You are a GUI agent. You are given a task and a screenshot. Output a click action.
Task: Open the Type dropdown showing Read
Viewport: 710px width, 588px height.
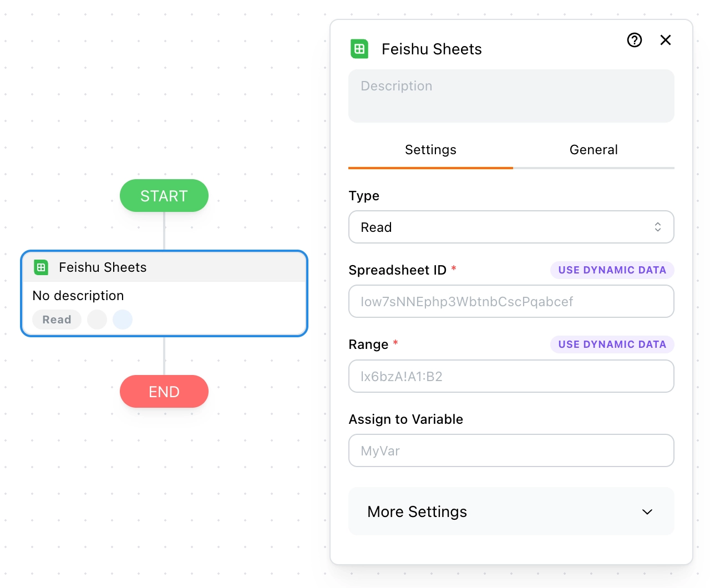click(x=511, y=227)
